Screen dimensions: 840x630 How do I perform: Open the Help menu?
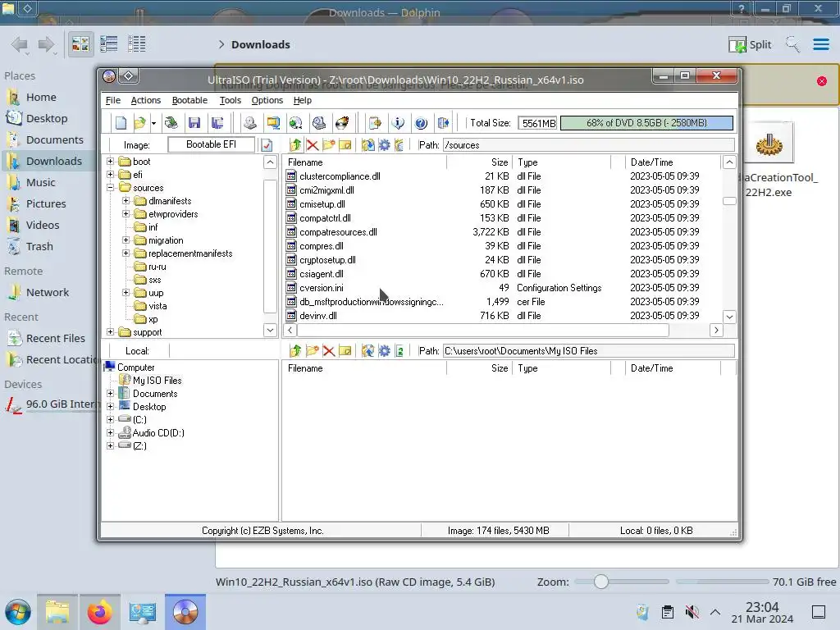[303, 100]
